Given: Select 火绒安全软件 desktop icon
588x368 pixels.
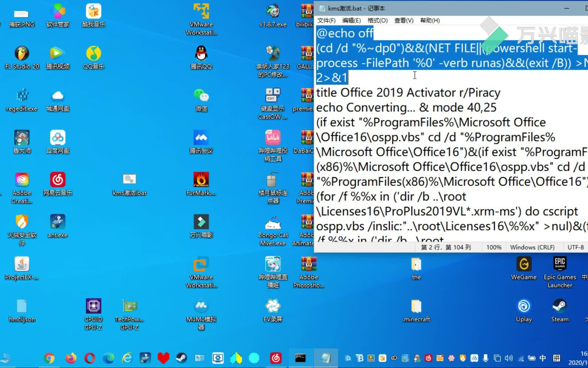Looking at the screenshot, I should 22,230.
